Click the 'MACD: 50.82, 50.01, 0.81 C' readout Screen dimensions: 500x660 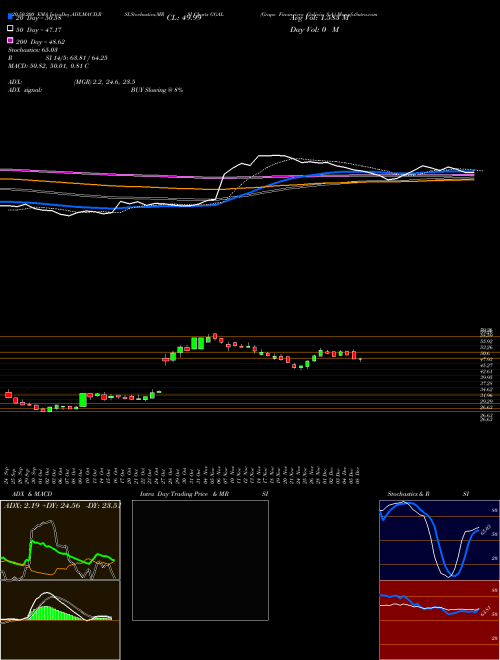[x=48, y=66]
